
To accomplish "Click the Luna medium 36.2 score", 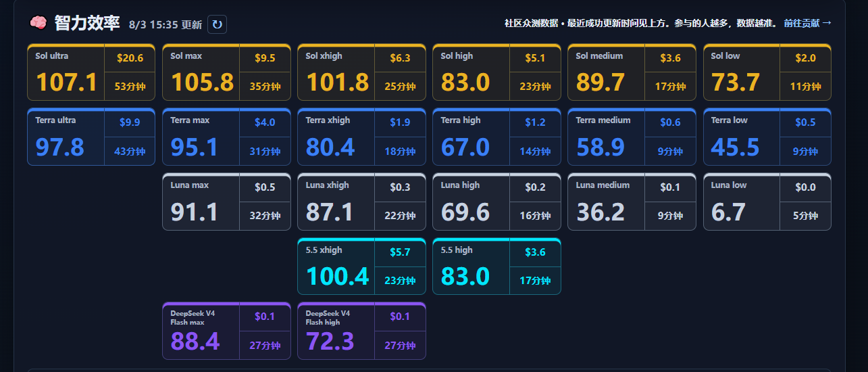I will coord(601,212).
